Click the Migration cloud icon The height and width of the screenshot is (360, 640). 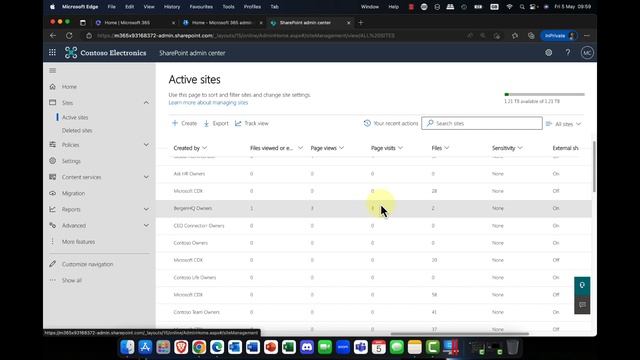point(53,193)
